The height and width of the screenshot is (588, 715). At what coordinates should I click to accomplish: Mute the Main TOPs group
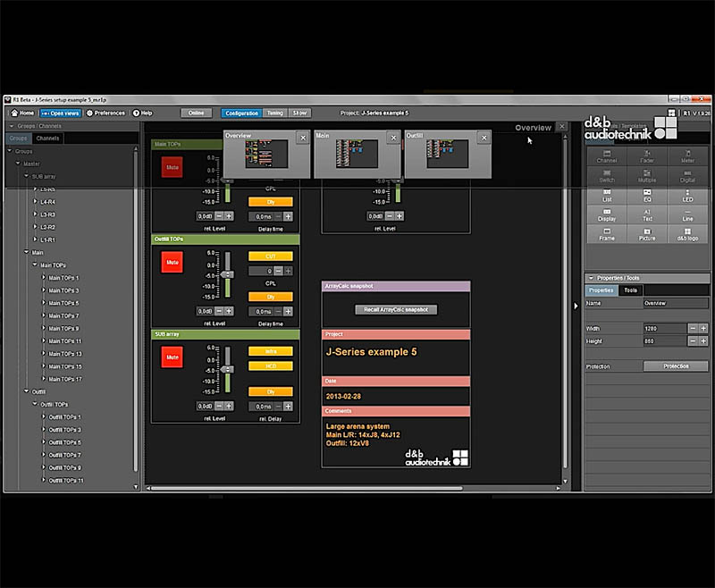pos(172,167)
